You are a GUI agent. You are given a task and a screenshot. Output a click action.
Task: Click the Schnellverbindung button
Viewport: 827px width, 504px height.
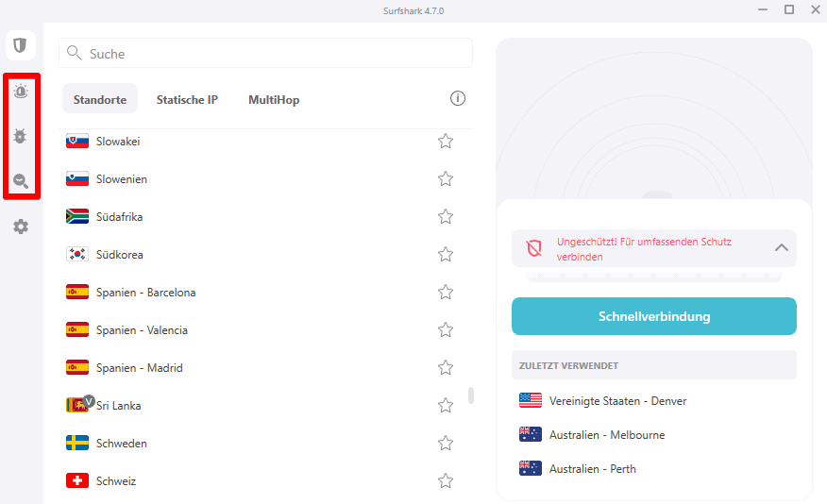[654, 316]
